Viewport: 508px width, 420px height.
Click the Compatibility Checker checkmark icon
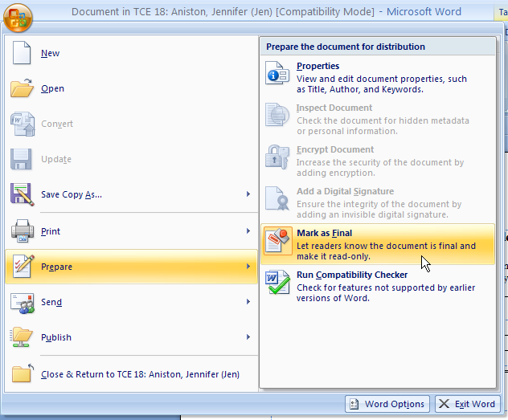[x=277, y=282]
